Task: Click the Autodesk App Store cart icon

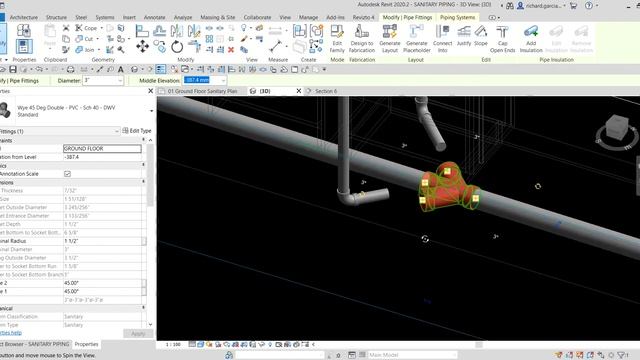Action: pos(573,6)
